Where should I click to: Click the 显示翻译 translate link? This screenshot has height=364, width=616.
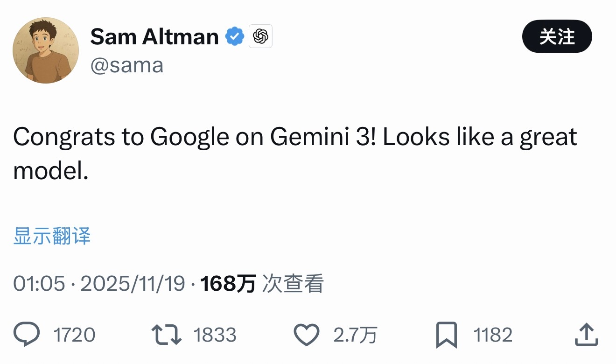click(52, 236)
